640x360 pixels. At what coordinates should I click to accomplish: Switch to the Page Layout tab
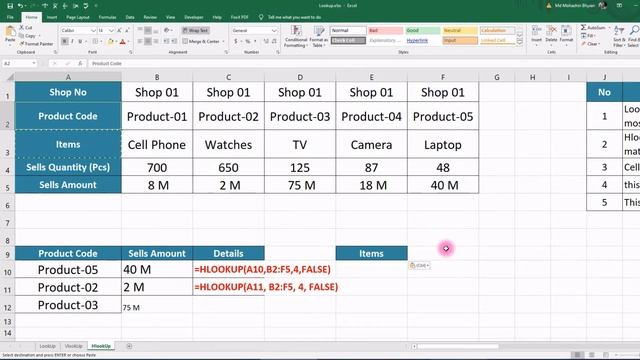(78, 17)
